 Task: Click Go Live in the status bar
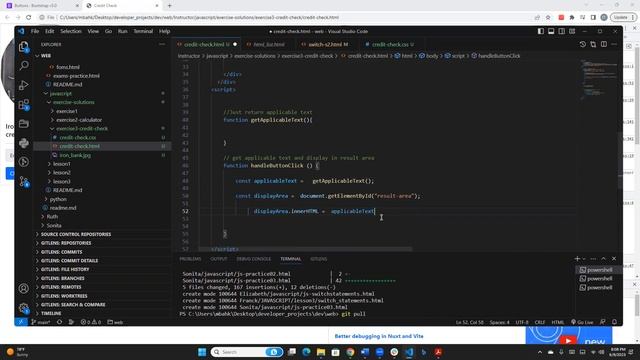582,322
